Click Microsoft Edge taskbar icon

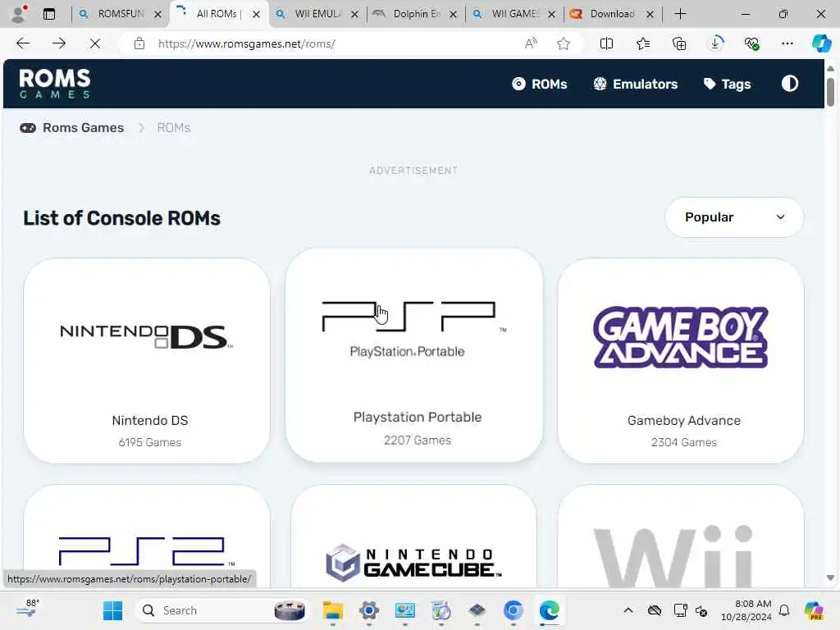549,610
